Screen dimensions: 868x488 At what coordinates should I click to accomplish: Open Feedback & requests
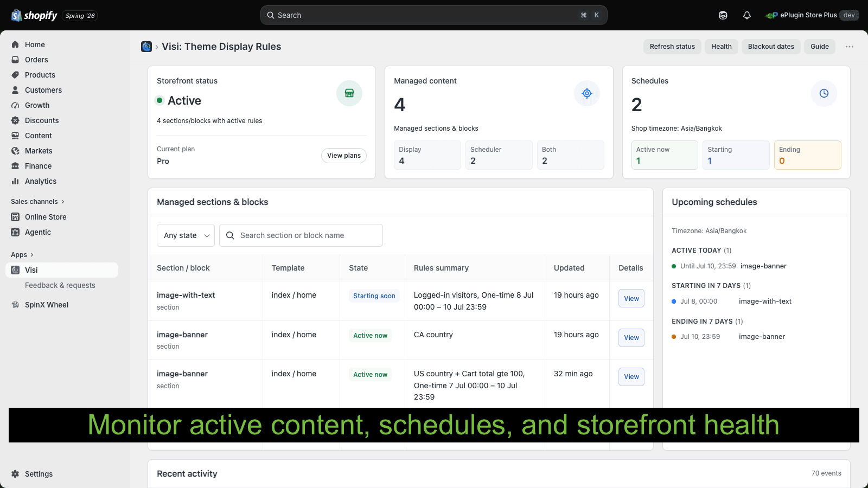(60, 285)
